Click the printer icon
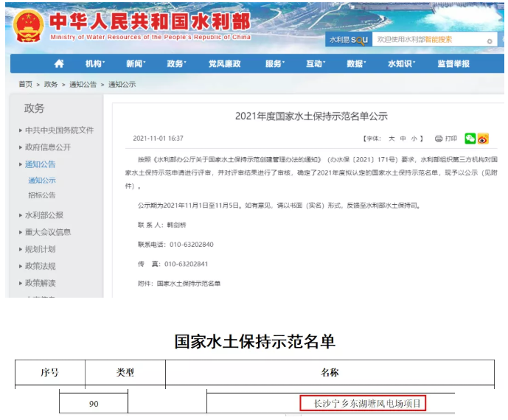This screenshot has height=420, width=508. point(439,139)
